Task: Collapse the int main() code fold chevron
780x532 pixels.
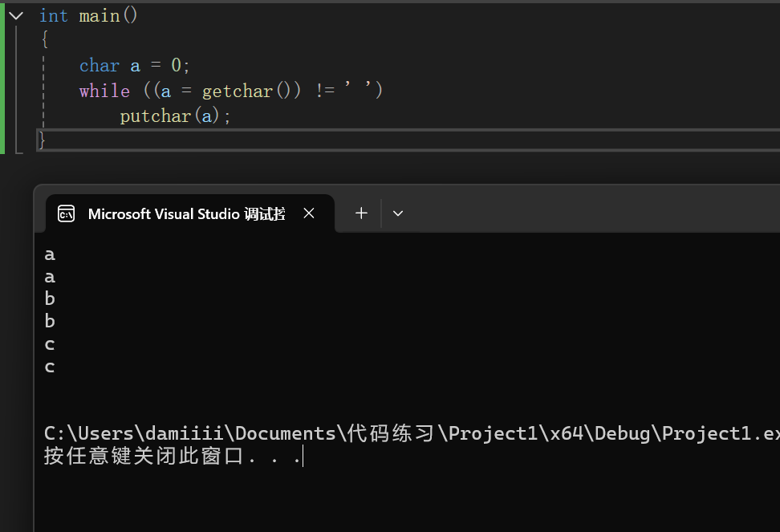Action: tap(16, 16)
